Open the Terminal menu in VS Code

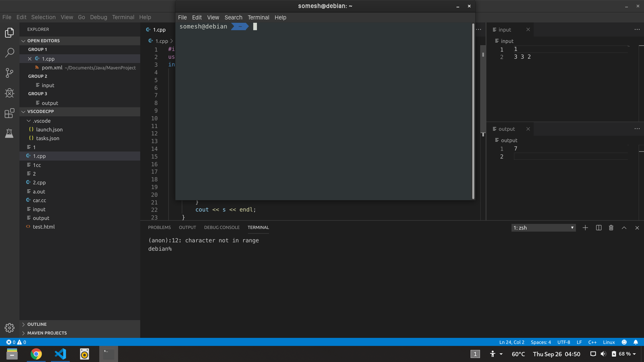point(123,17)
